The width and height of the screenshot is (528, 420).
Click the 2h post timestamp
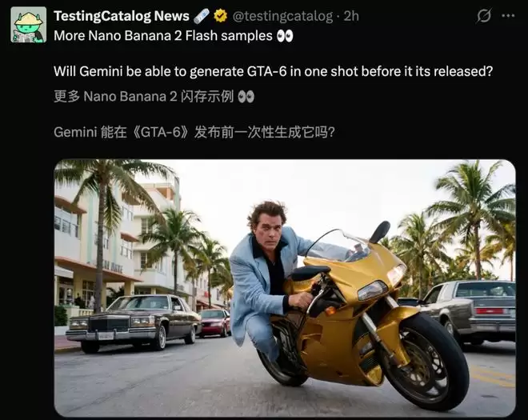coord(351,16)
